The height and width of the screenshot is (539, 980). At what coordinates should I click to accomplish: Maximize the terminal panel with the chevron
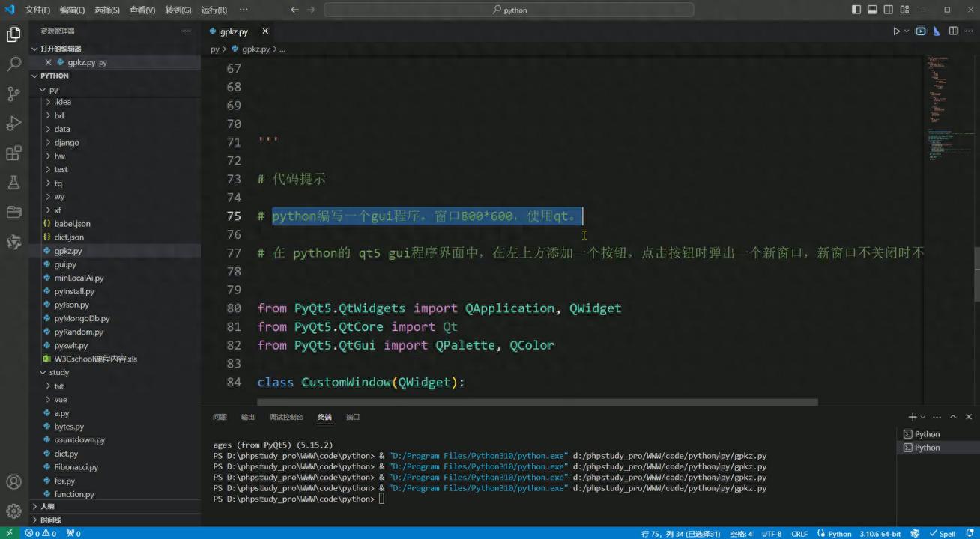(x=953, y=417)
